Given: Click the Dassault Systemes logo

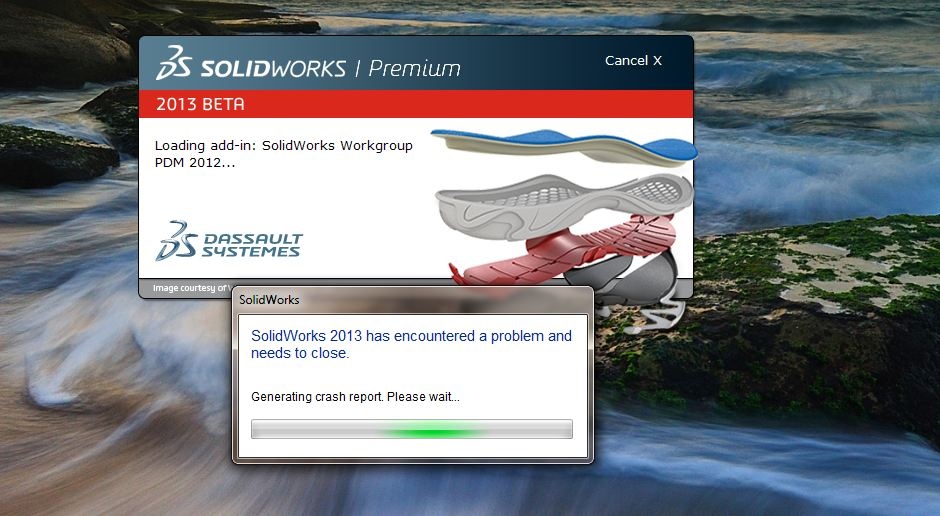Looking at the screenshot, I should coord(229,240).
